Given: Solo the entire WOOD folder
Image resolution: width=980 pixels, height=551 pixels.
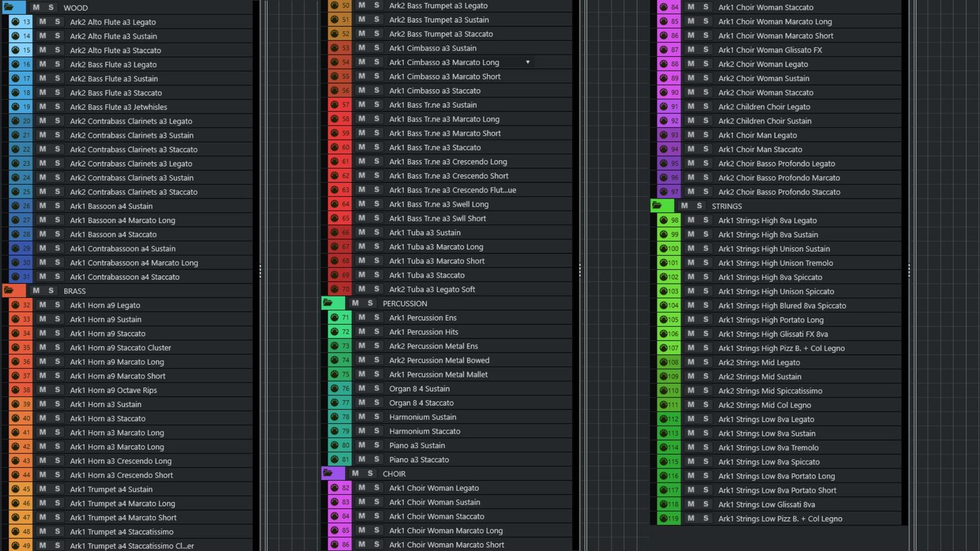Looking at the screenshot, I should 51,8.
